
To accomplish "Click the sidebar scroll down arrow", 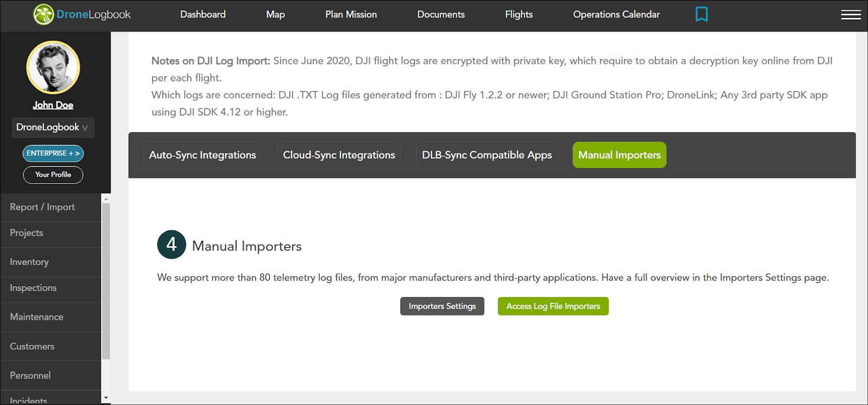I will pyautogui.click(x=106, y=398).
